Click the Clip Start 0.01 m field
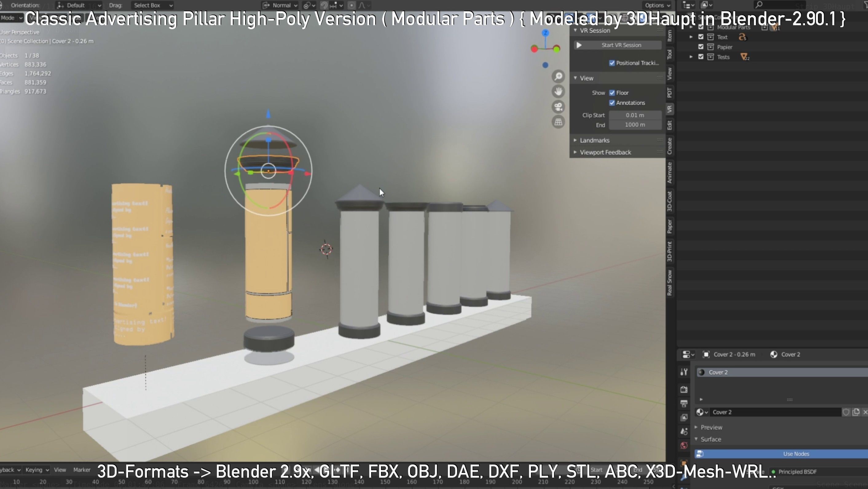 635,115
